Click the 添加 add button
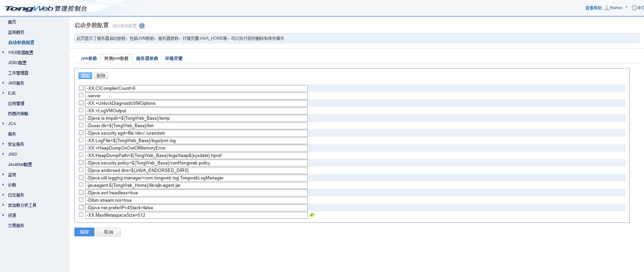Image resolution: width=644 pixels, height=272 pixels. tap(85, 76)
